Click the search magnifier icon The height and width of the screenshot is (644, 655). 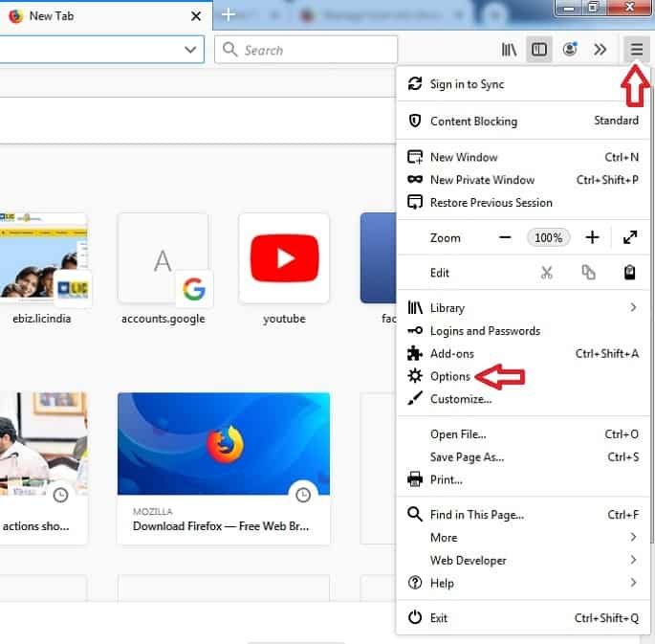click(x=230, y=50)
